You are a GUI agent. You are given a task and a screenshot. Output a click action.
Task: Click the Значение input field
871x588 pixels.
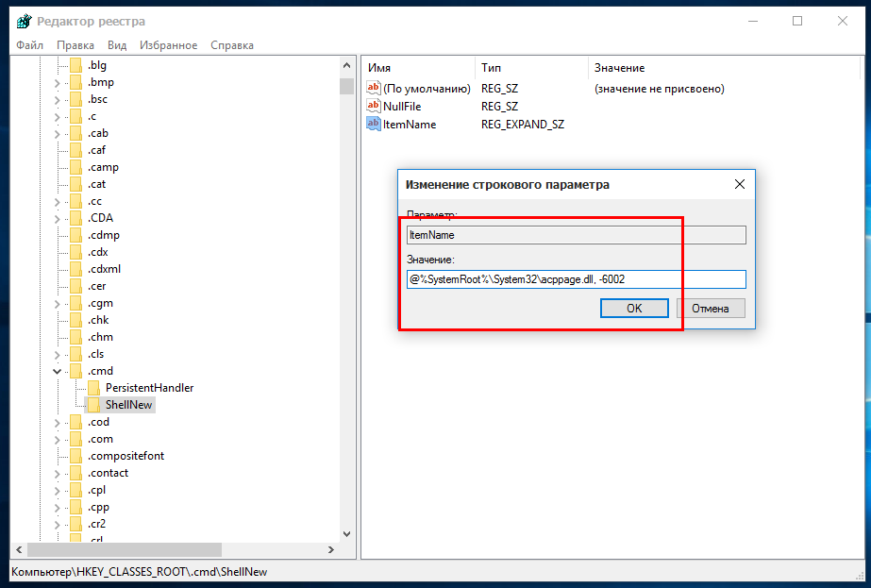(576, 279)
